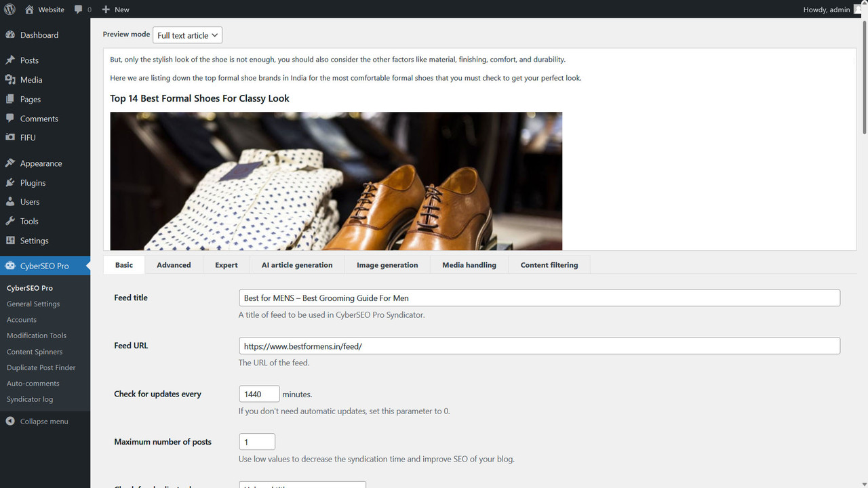Open the comments bubble icon in admin bar

tap(79, 9)
